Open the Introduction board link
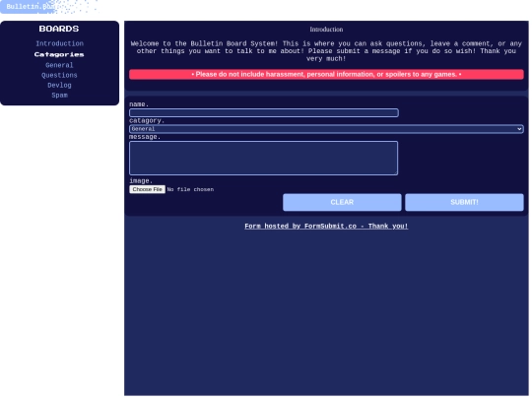Viewport: 532px width, 399px height. 60,43
